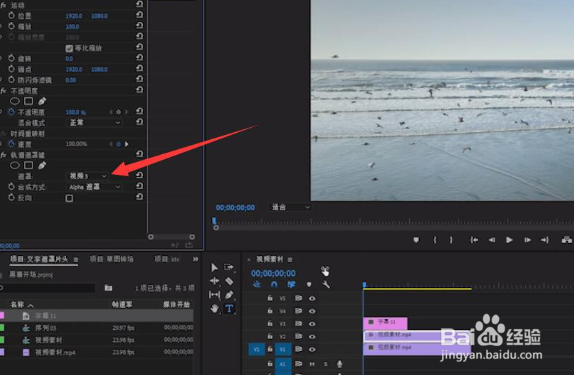Screen dimensions: 574x375
Task: Open the 混合模式 正常 dropdown
Action: click(x=95, y=123)
